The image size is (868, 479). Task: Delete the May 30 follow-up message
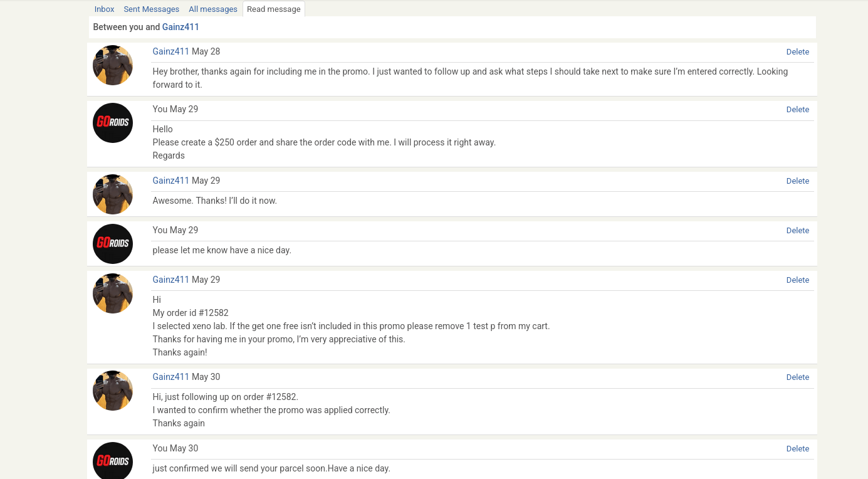click(x=798, y=377)
